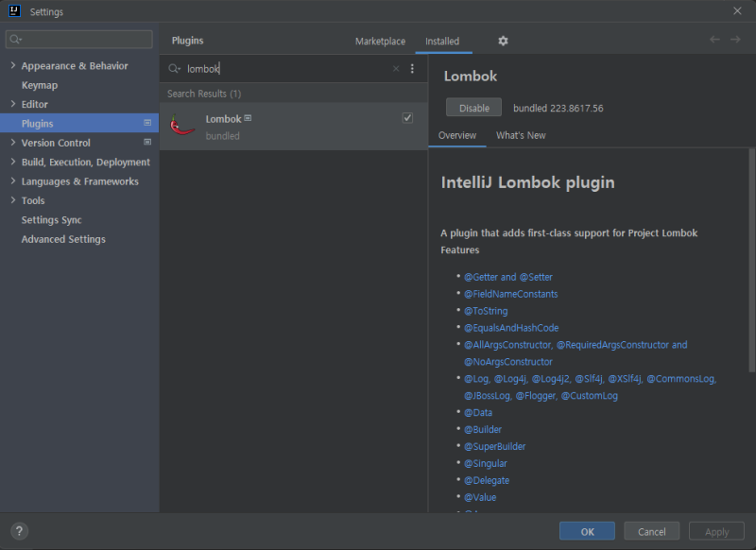Click the Help question mark icon

[19, 530]
